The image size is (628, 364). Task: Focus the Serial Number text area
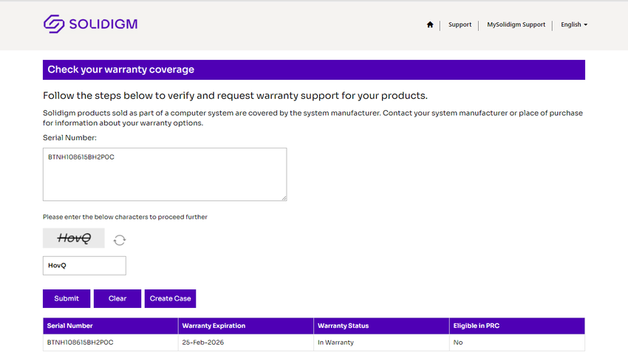(165, 174)
